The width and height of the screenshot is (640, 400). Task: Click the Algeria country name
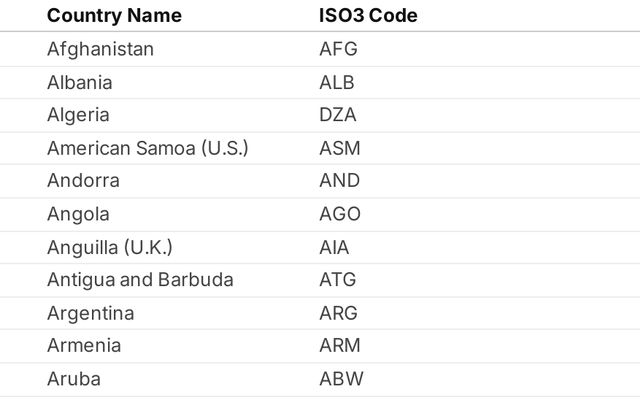click(78, 115)
